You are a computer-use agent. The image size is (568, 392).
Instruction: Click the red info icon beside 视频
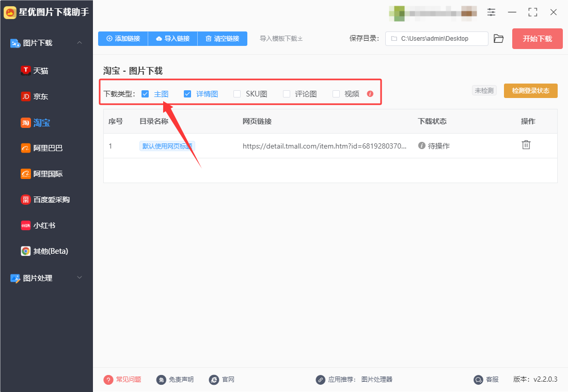click(370, 94)
